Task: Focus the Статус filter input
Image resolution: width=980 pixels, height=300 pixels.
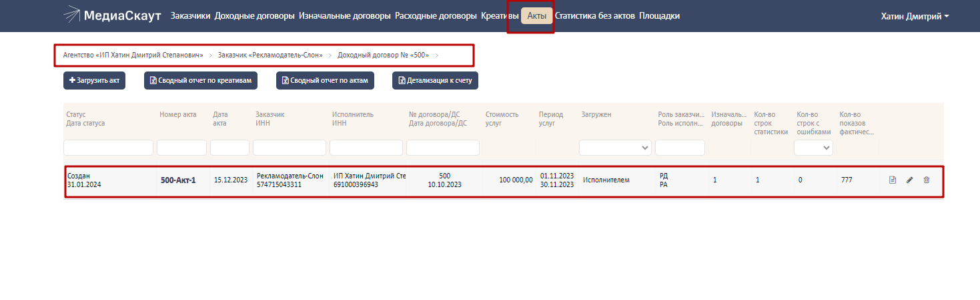Action: tap(109, 148)
